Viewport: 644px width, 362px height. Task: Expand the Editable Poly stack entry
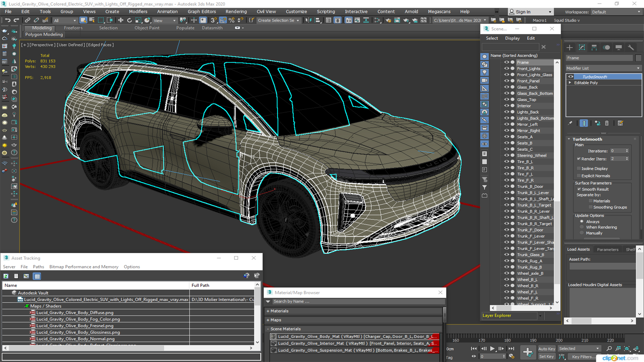[x=570, y=83]
